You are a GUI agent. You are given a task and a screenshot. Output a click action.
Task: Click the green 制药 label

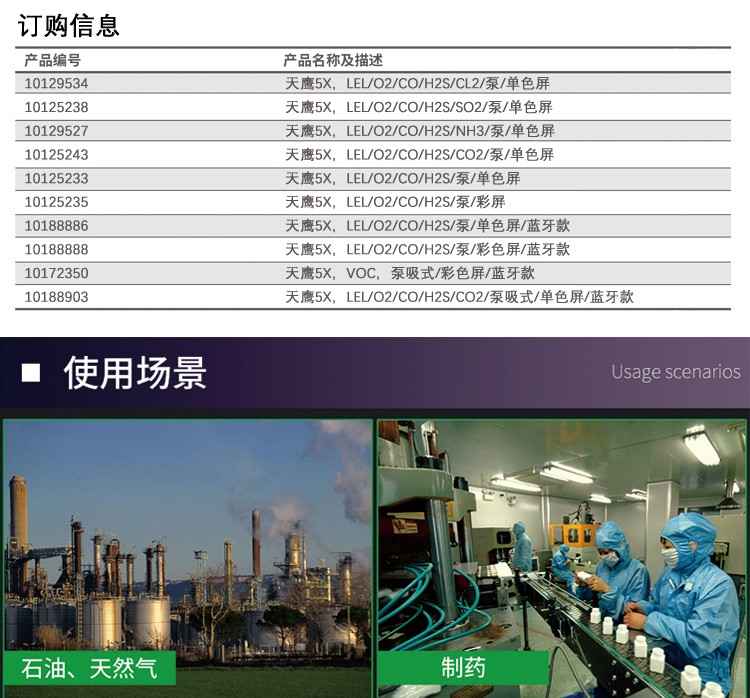[x=463, y=667]
